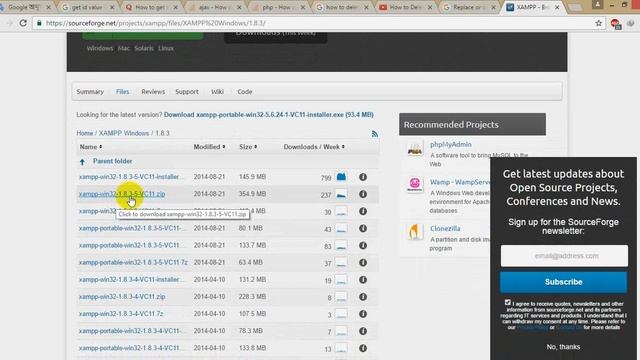Open the Summary tab
The image size is (640, 360).
tap(90, 92)
